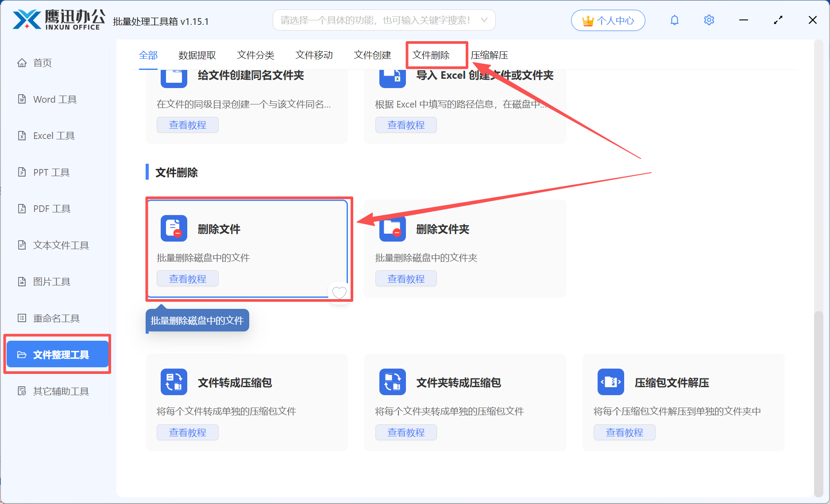Open 重命名工具 sidebar menu
Viewport: 830px width, 504px height.
coord(58,318)
